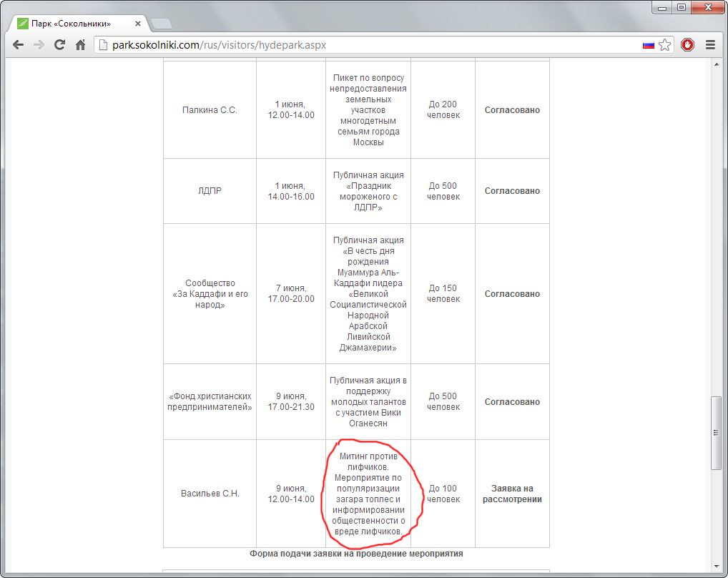Screen dimensions: 728x578
Task: Click the «Форма подачи заявки» heading
Action: coord(356,554)
